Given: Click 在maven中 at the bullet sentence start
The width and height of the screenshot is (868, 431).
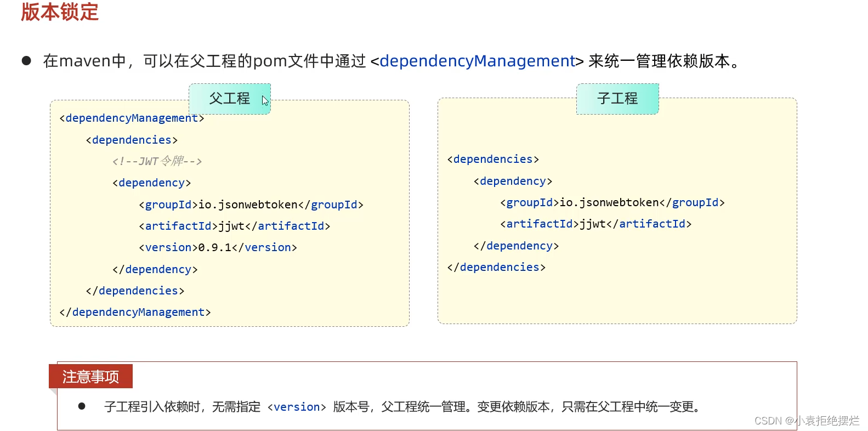Looking at the screenshot, I should (x=85, y=61).
